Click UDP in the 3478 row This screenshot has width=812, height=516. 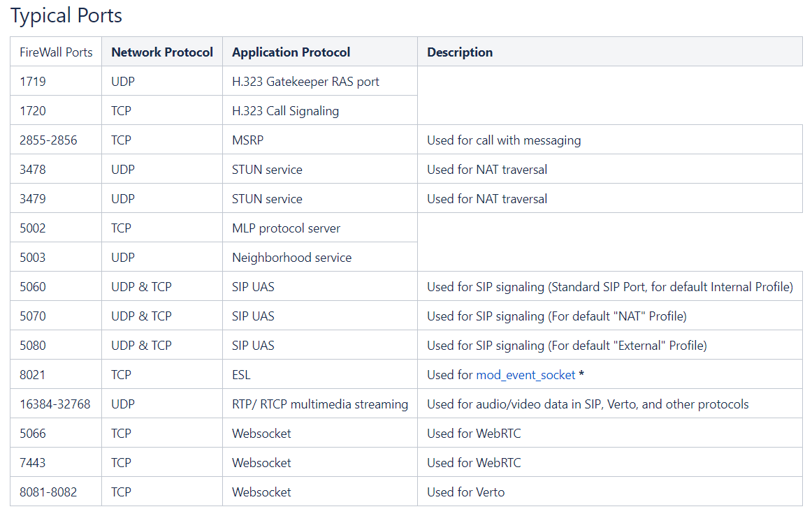coord(162,169)
